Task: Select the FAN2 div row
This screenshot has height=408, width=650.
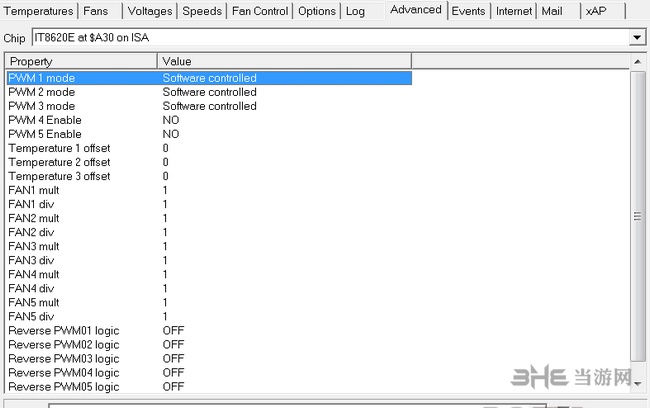Action: pos(209,233)
